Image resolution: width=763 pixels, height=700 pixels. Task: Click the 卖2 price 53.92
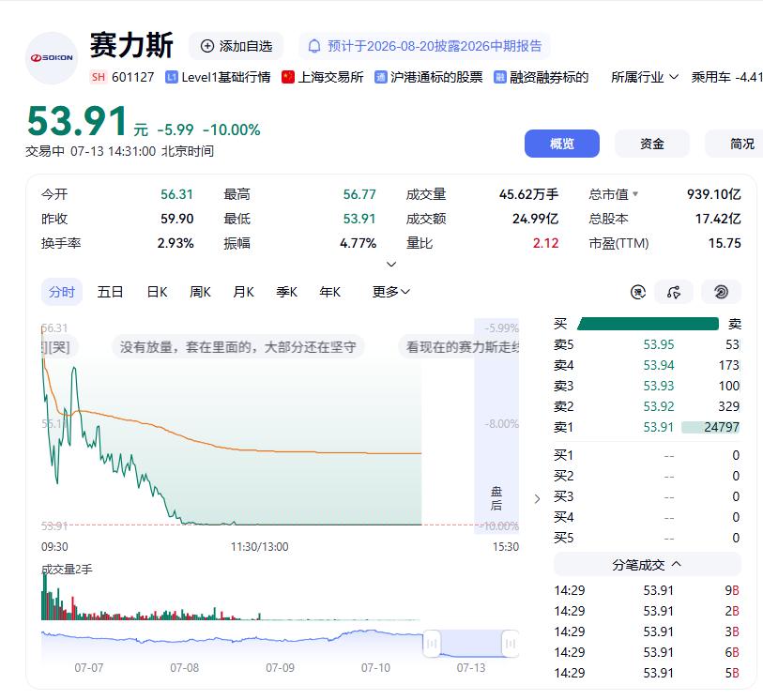[659, 406]
